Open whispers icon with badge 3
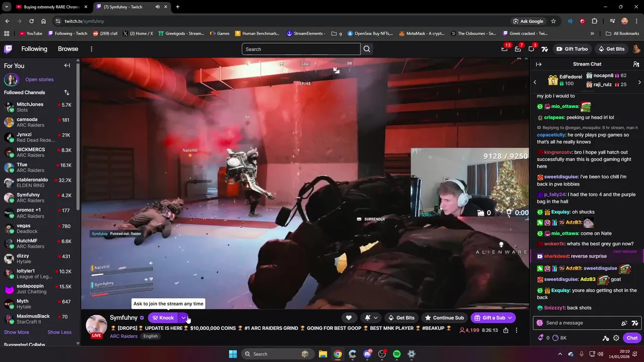 (x=531, y=49)
